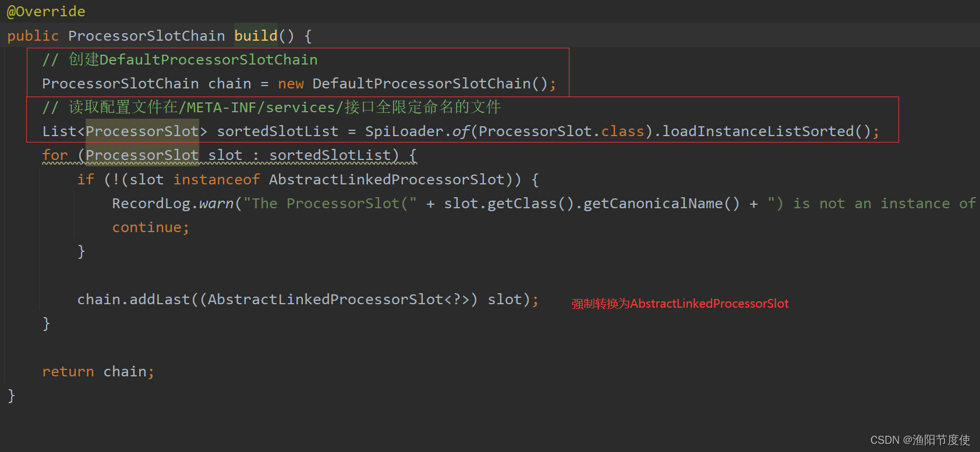The width and height of the screenshot is (980, 452).
Task: Click the chain variable declaration
Action: click(x=229, y=84)
